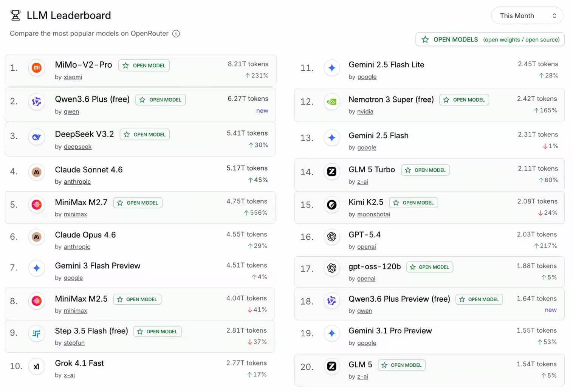The width and height of the screenshot is (573, 392).
Task: Click the Z.ai logo for GLM 5
Action: [332, 366]
